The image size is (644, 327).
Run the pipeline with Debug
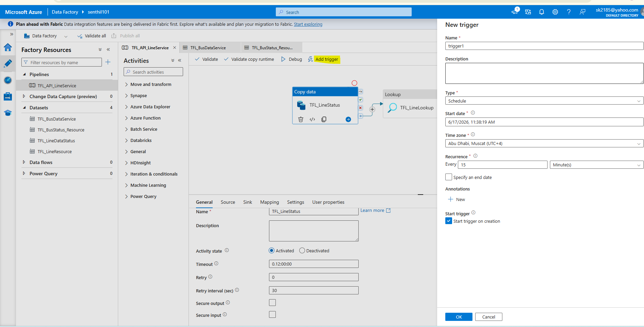point(291,59)
